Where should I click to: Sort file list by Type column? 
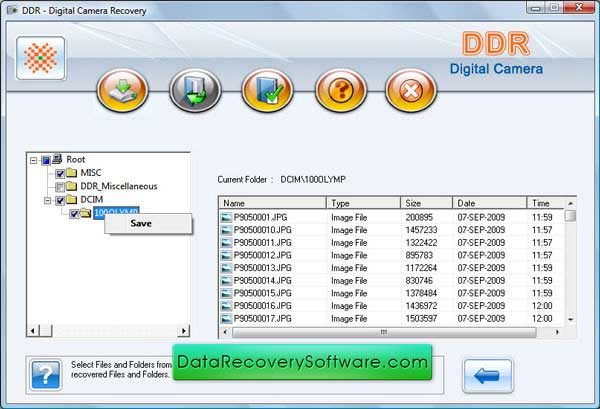363,203
